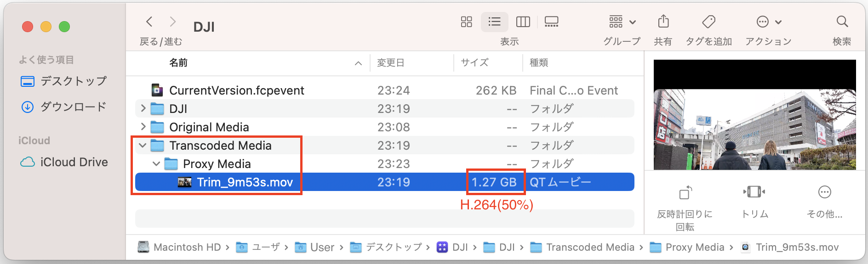Switch to icon grid view
Screen dimensions: 868x264
466,22
